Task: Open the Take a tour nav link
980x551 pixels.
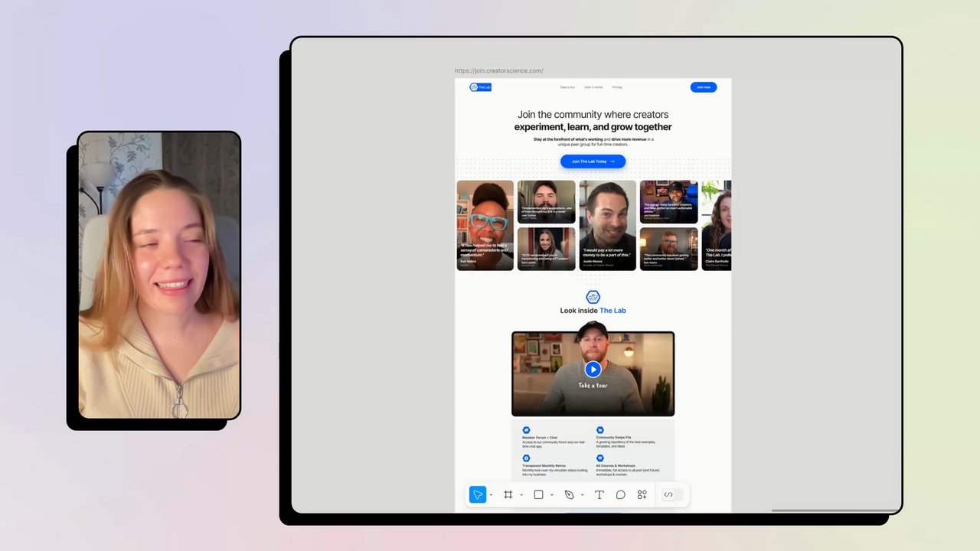Action: click(567, 87)
